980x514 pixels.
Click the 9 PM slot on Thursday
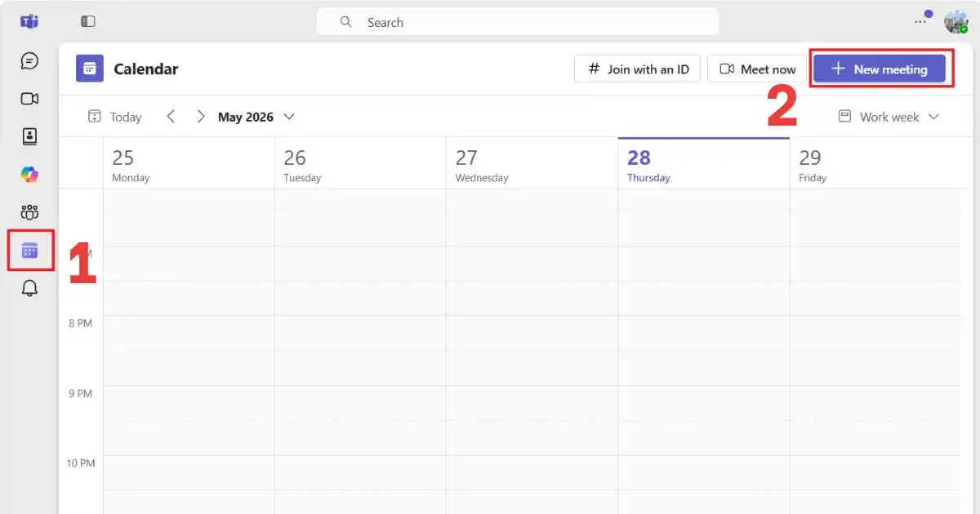point(704,403)
